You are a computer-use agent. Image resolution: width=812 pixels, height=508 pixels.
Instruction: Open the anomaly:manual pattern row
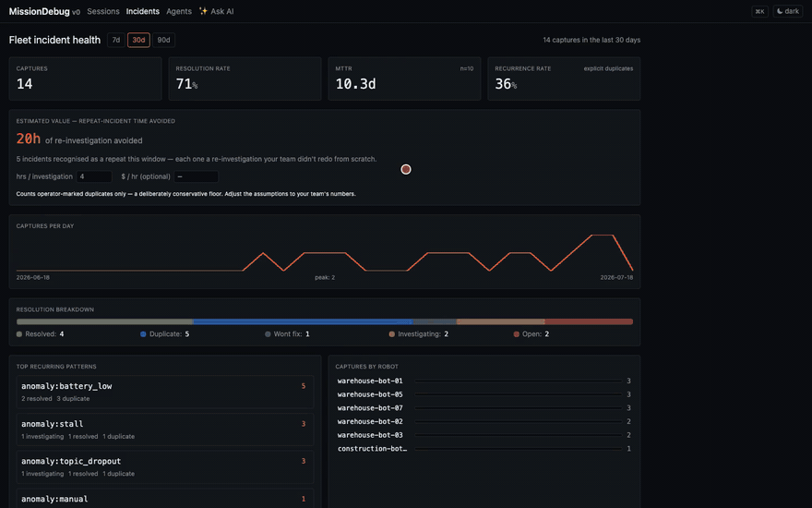point(164,499)
